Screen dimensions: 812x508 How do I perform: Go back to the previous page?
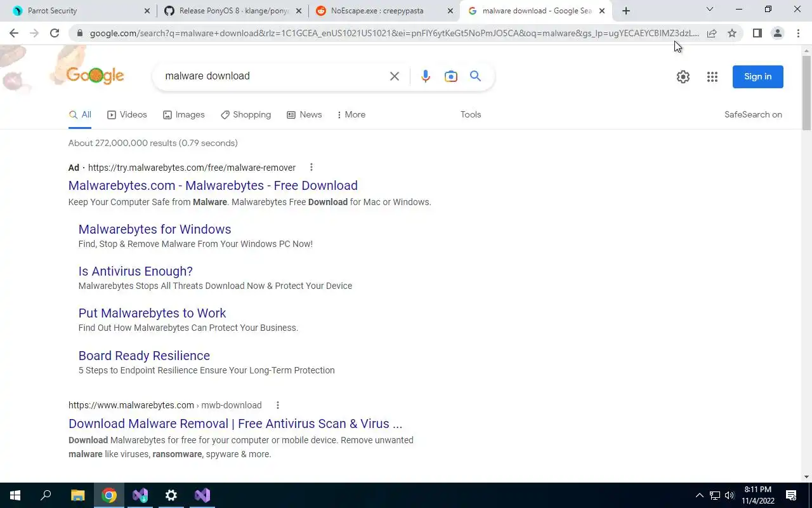14,33
